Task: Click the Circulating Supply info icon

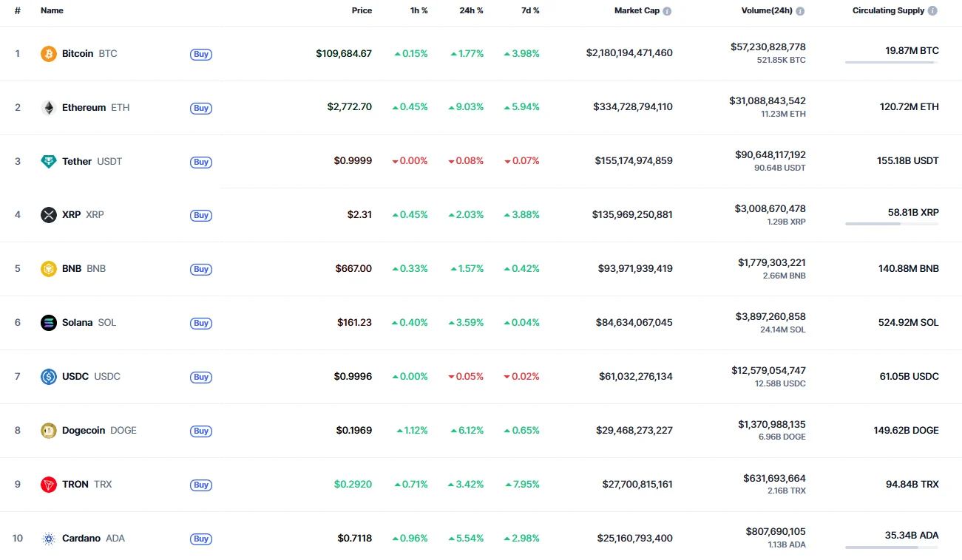Action: (932, 11)
